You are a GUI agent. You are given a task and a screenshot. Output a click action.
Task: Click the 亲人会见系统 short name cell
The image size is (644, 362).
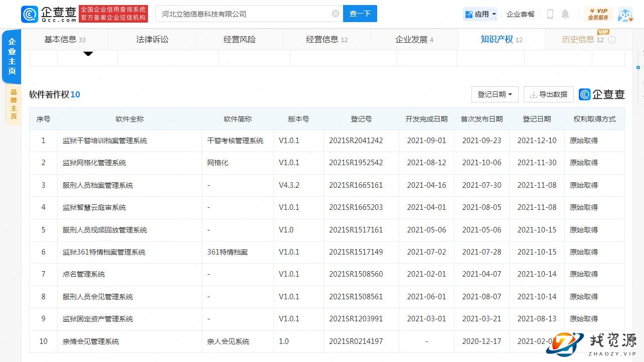pos(228,341)
